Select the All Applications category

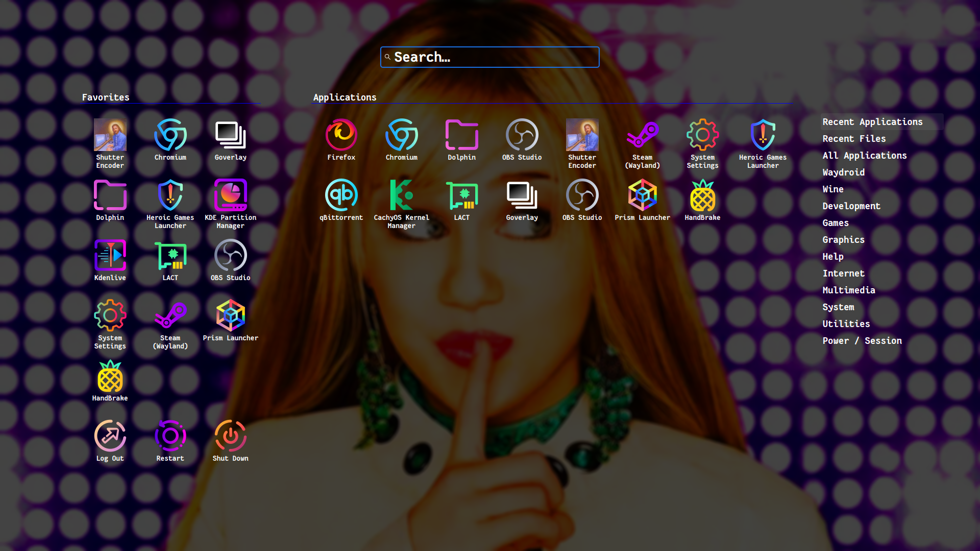click(864, 156)
